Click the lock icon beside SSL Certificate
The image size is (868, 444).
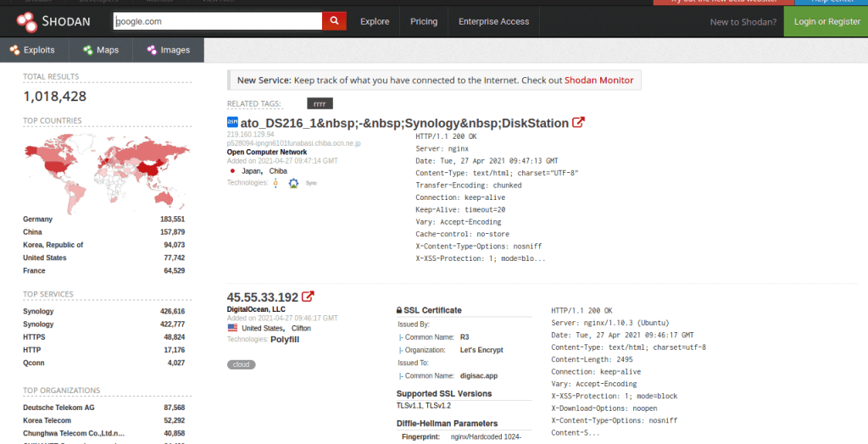point(399,311)
